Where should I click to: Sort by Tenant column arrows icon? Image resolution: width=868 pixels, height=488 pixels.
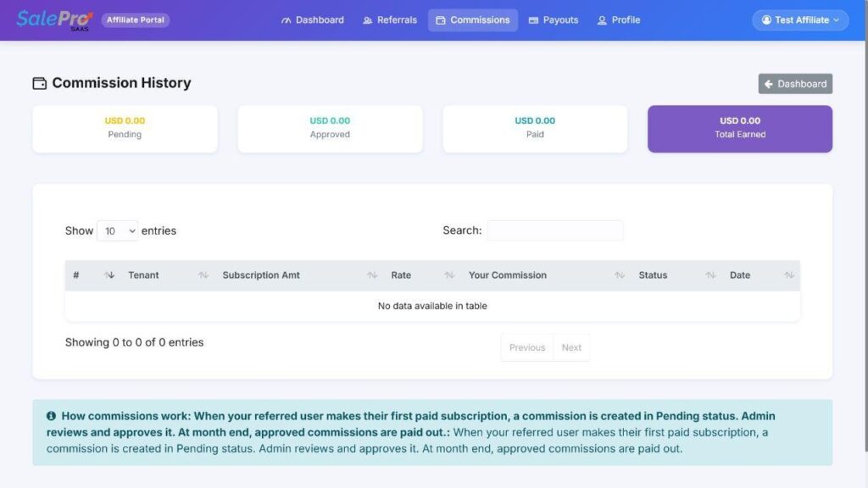coord(203,275)
